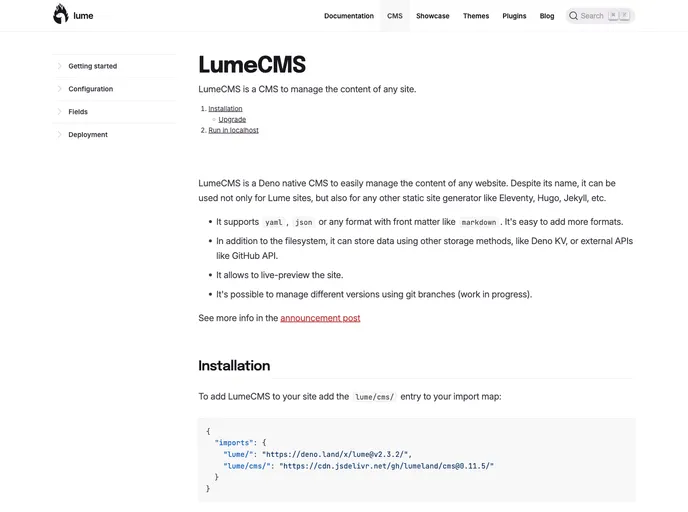Click the lume site name text
The height and width of the screenshot is (512, 688).
(83, 16)
